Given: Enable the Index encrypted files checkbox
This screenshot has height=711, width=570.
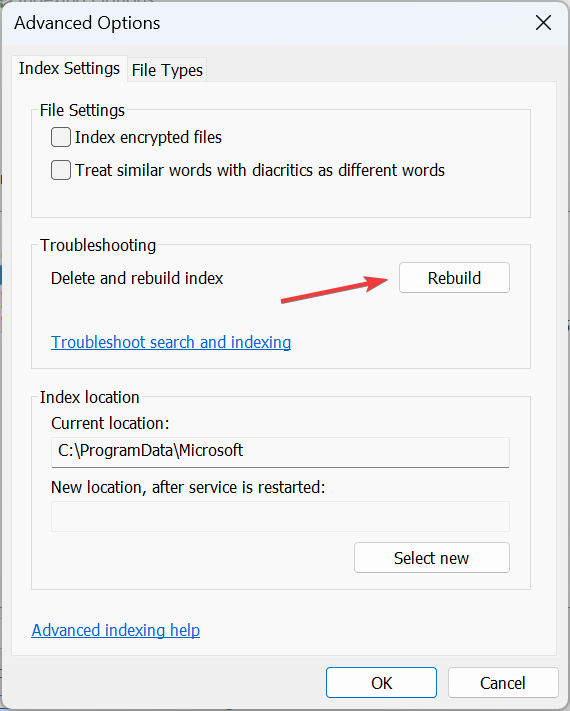Looking at the screenshot, I should pos(61,137).
